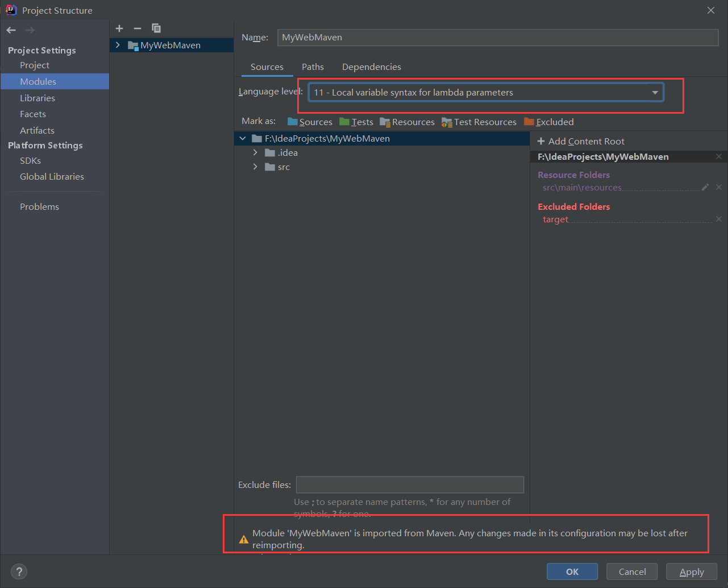
Task: Click the Cancel button
Action: 632,572
